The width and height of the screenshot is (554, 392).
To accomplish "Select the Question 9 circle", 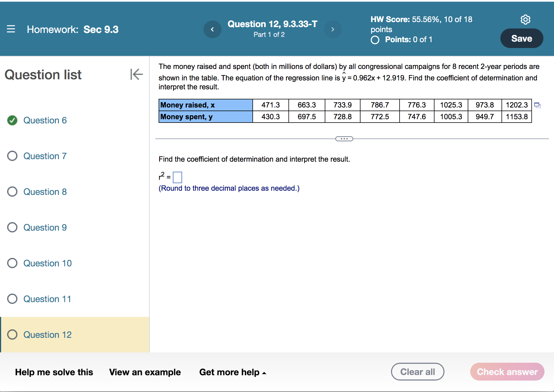I will point(12,228).
